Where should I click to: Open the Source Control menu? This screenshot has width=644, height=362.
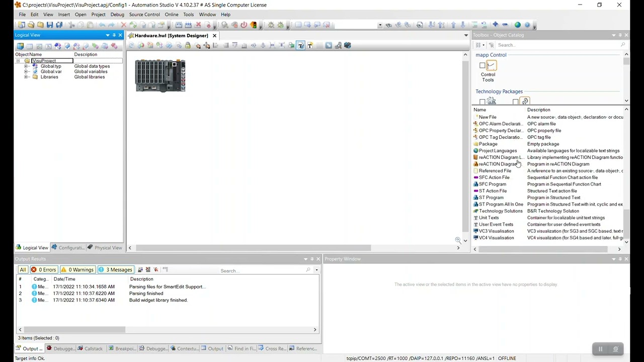pyautogui.click(x=144, y=15)
